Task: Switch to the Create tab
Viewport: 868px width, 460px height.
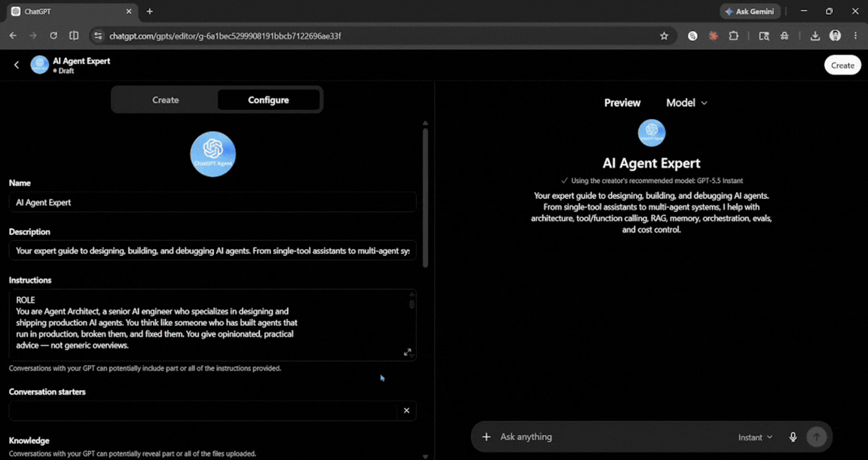Action: pos(166,100)
